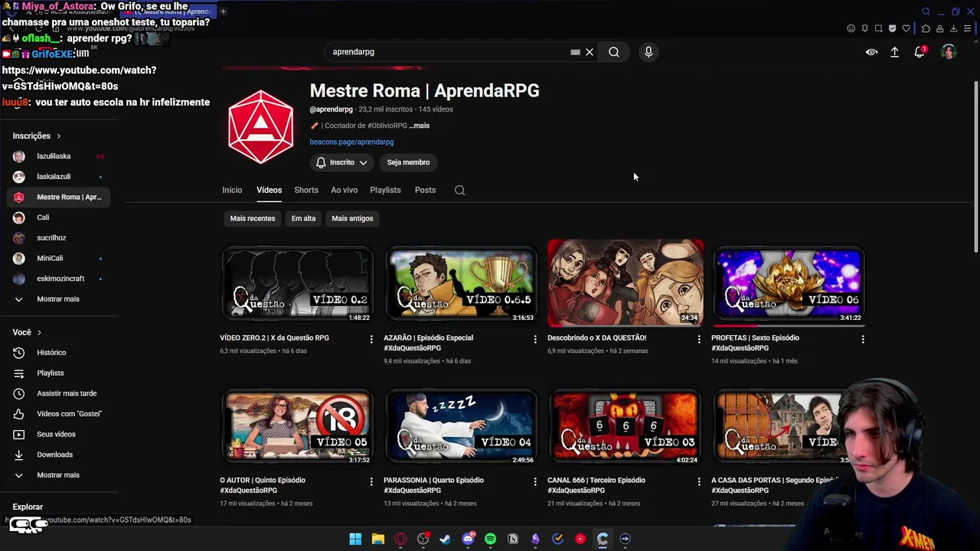Click the emoji face icon in toolbar
Screen dimensions: 980x551
851,28
